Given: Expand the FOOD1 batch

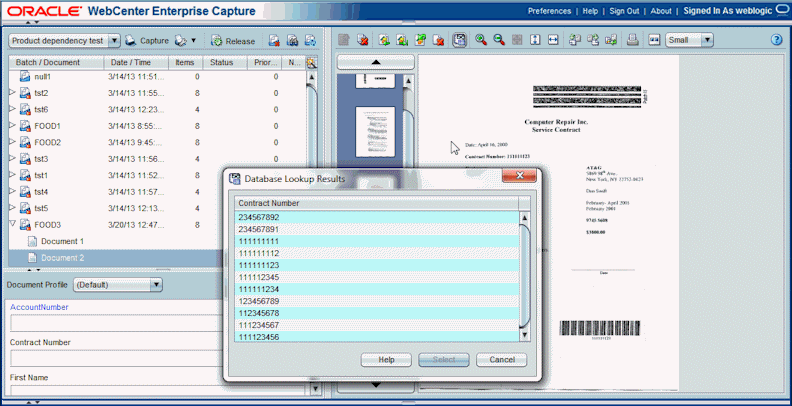Looking at the screenshot, I should coord(13,125).
